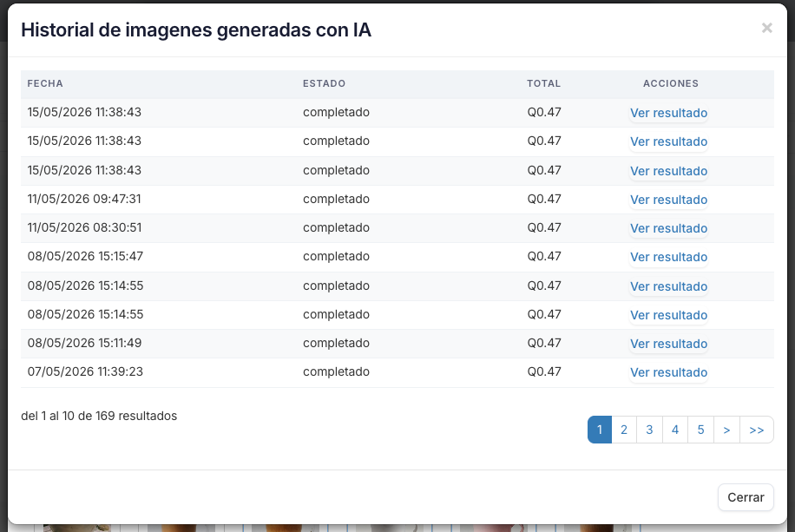The height and width of the screenshot is (532, 795).
Task: Click the FECHA column header
Action: point(45,83)
